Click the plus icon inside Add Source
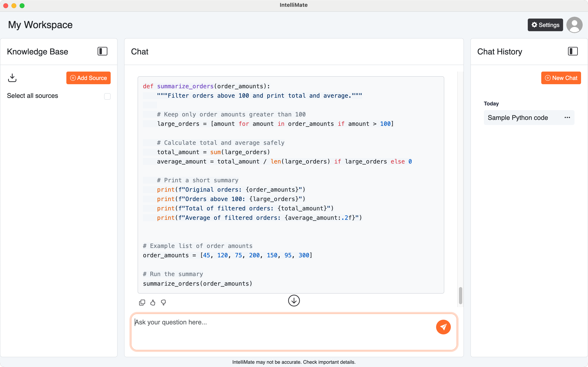 point(73,78)
